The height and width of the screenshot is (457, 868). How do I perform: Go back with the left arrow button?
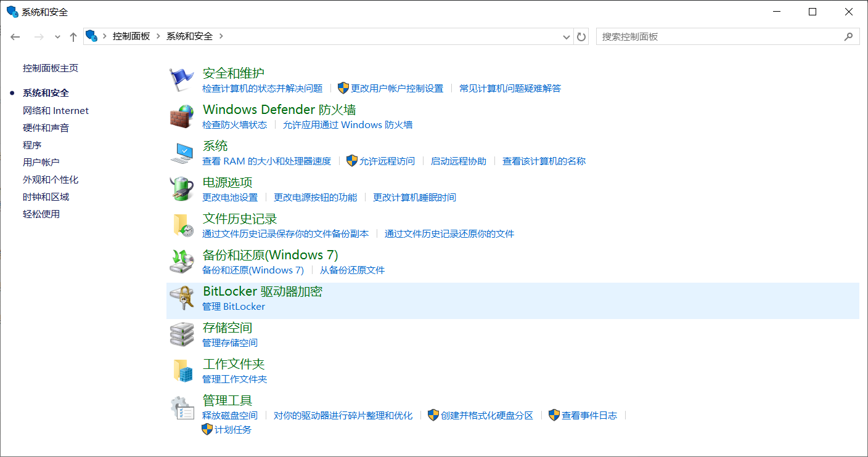pyautogui.click(x=15, y=37)
